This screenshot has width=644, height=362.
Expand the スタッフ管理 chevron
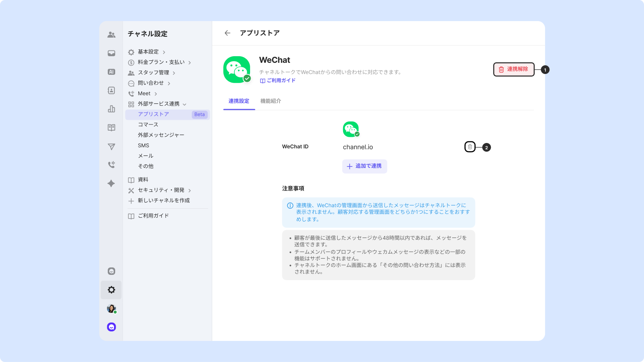click(x=174, y=73)
